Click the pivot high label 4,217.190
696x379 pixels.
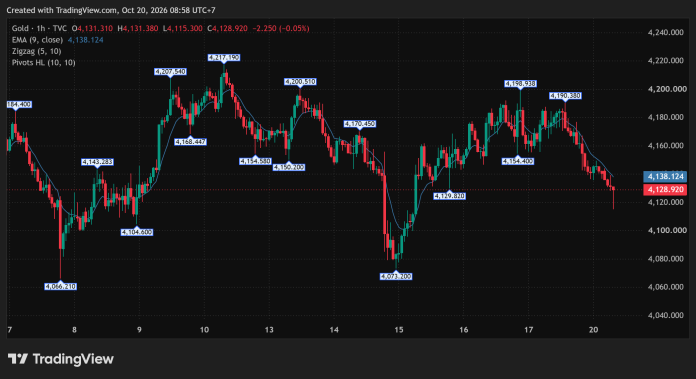pos(224,58)
